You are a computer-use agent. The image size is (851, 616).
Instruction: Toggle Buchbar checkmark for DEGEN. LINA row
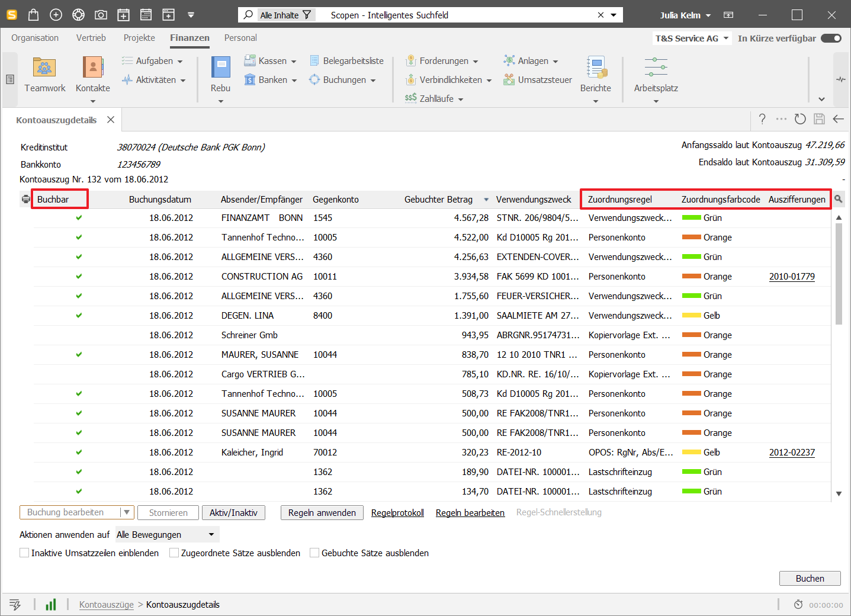pos(79,315)
